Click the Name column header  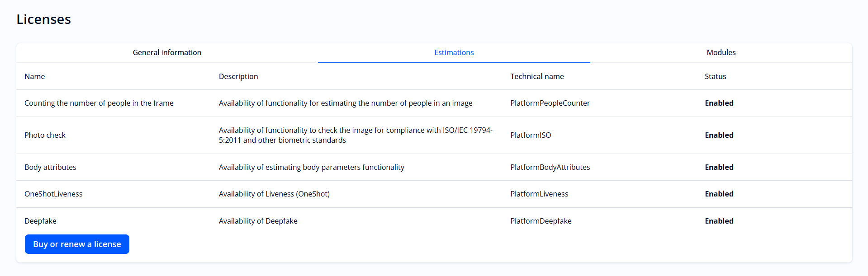(x=35, y=76)
